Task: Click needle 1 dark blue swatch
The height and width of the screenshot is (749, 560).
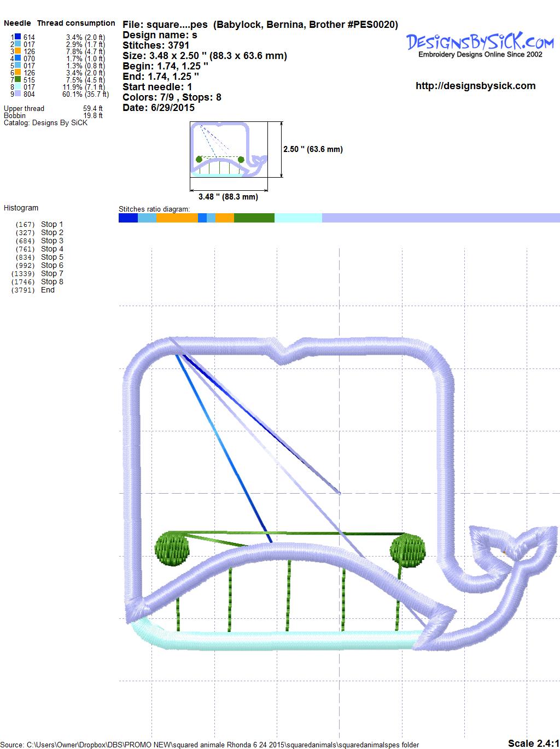Action: point(18,37)
